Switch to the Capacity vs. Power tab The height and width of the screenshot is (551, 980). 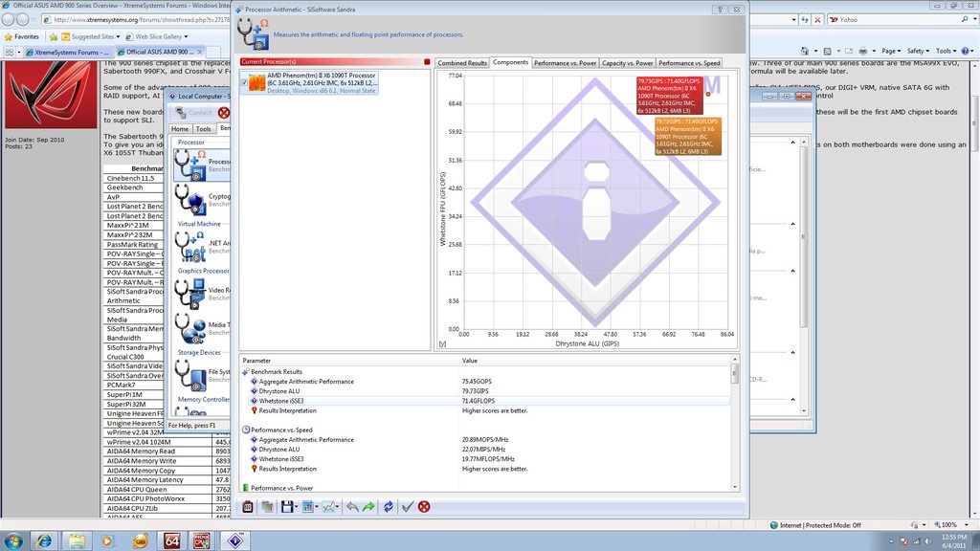coord(627,63)
